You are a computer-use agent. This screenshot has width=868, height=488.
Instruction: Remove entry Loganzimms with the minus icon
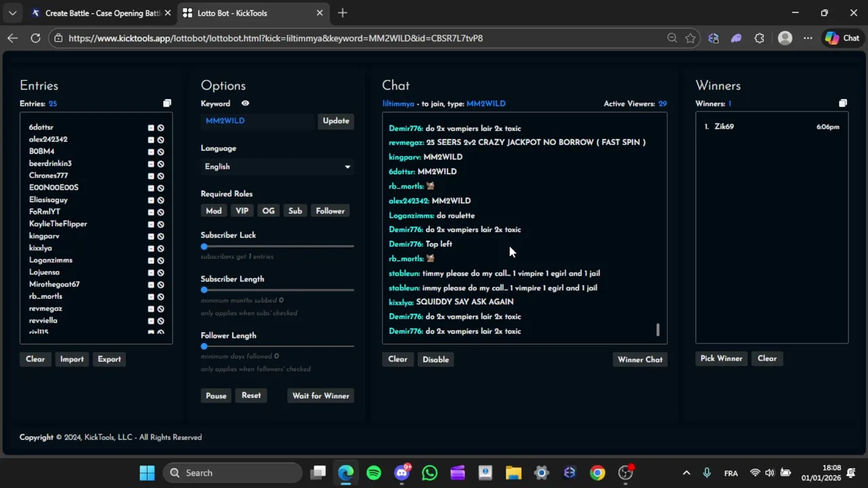pyautogui.click(x=151, y=260)
